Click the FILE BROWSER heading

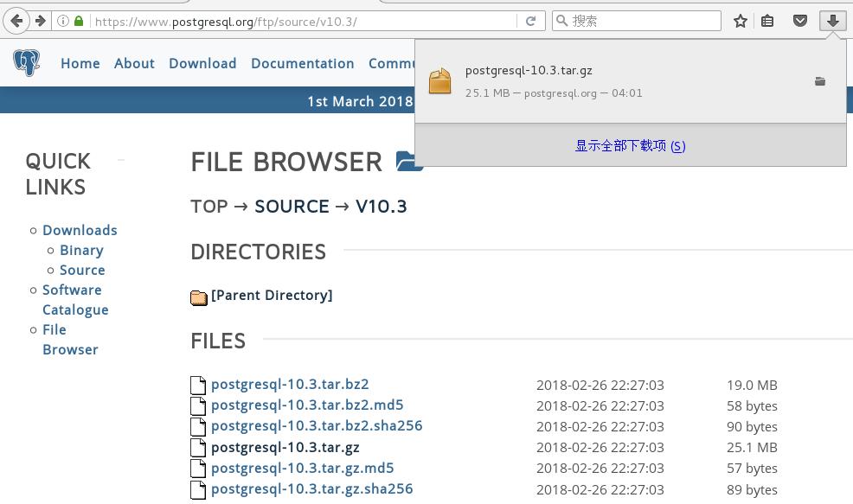pyautogui.click(x=286, y=162)
